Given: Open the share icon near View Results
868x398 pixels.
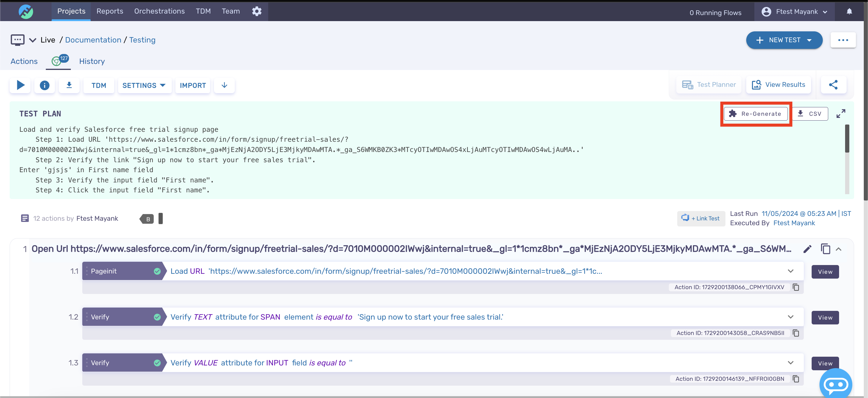Looking at the screenshot, I should (833, 85).
